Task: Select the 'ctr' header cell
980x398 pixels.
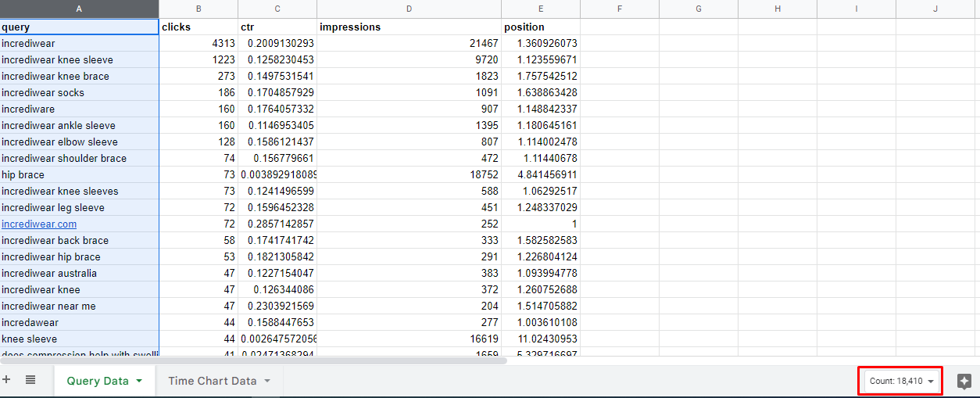Action: coord(277,27)
